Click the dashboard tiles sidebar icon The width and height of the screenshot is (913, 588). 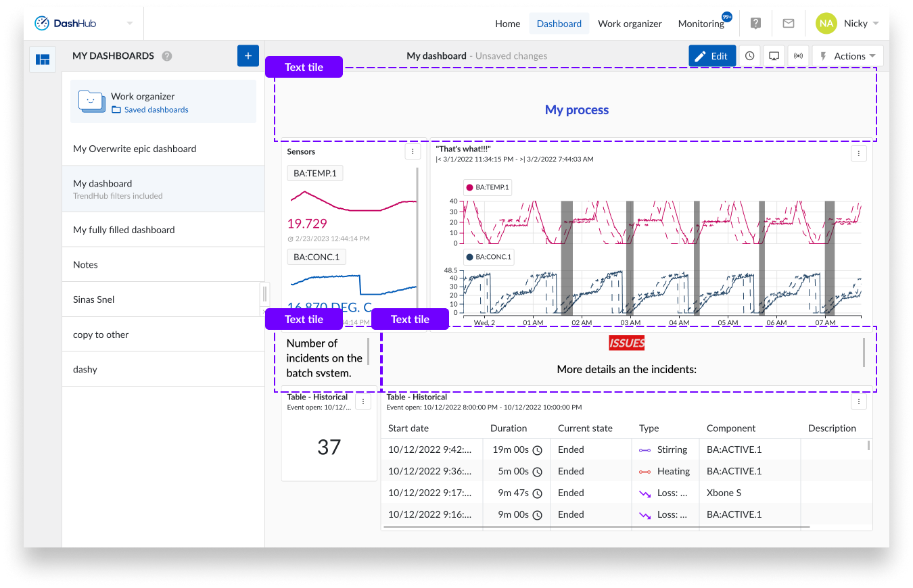(x=43, y=59)
